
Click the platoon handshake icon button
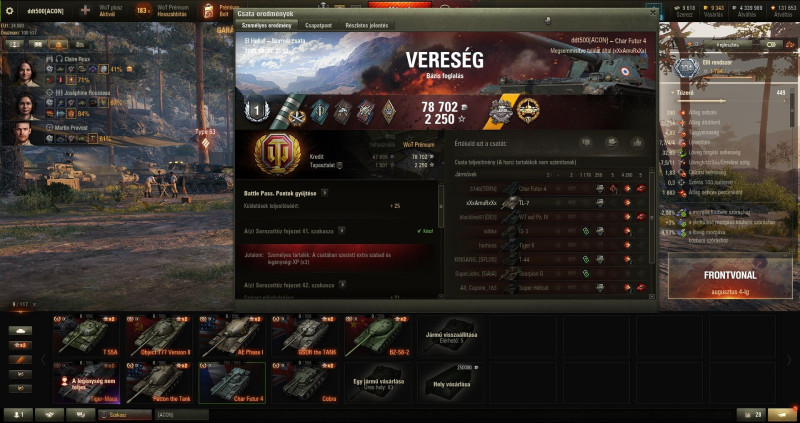[x=49, y=415]
